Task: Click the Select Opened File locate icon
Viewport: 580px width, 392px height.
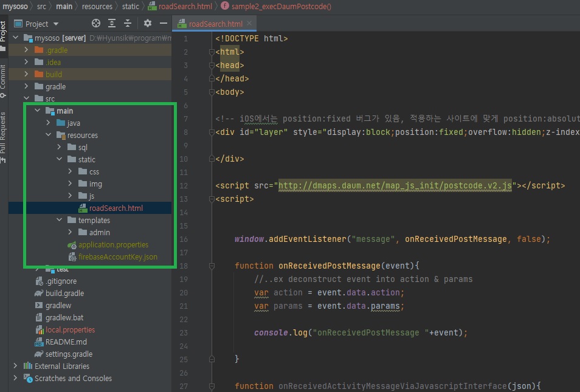Action: (96, 23)
